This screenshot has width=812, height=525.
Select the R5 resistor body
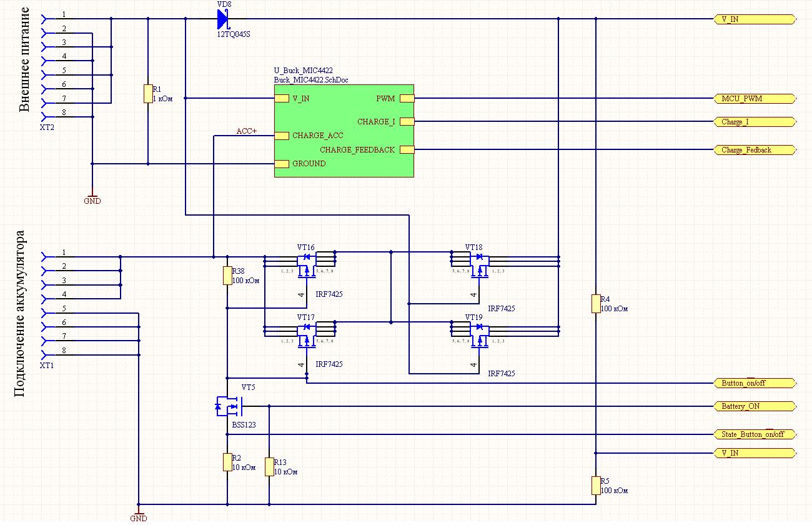coord(596,486)
